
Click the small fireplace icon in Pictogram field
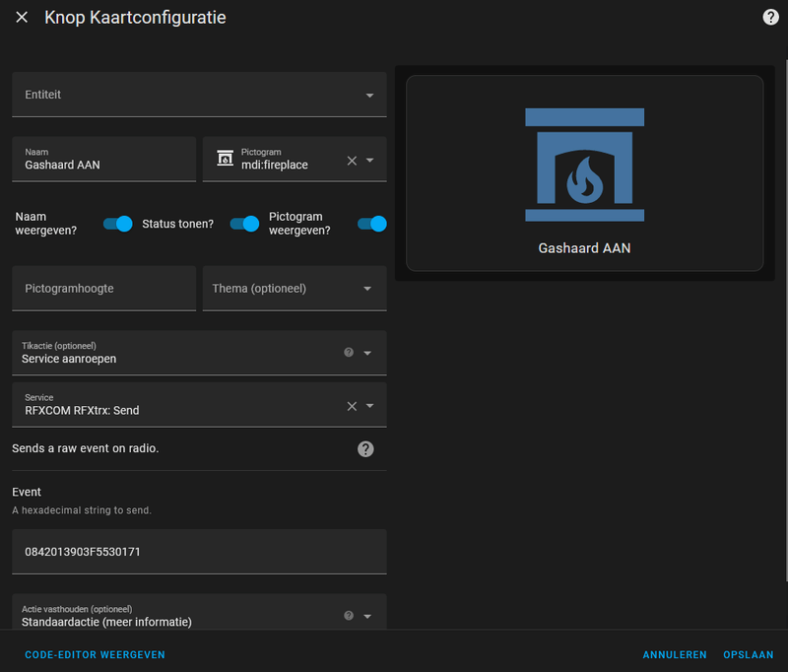pos(225,160)
